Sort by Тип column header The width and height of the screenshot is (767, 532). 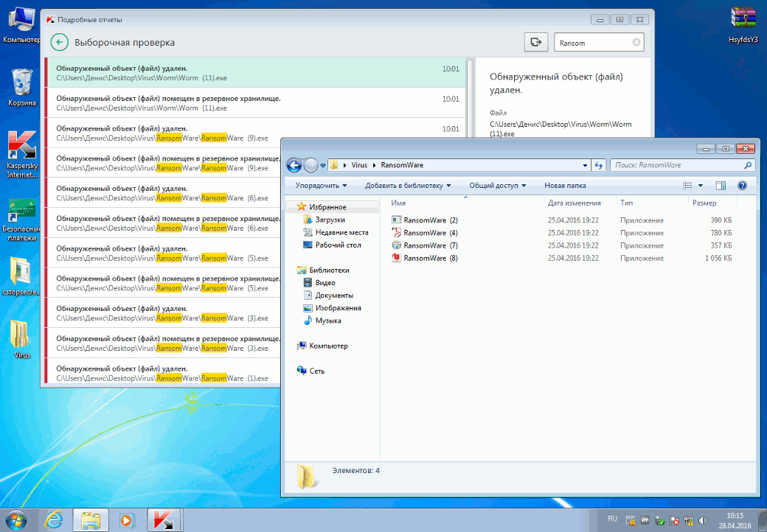click(x=653, y=203)
